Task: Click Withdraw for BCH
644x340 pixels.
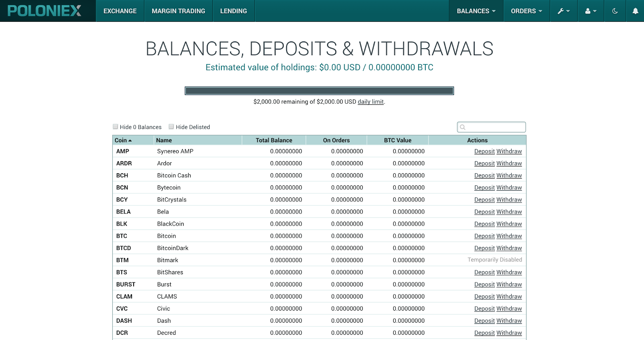Action: click(509, 175)
